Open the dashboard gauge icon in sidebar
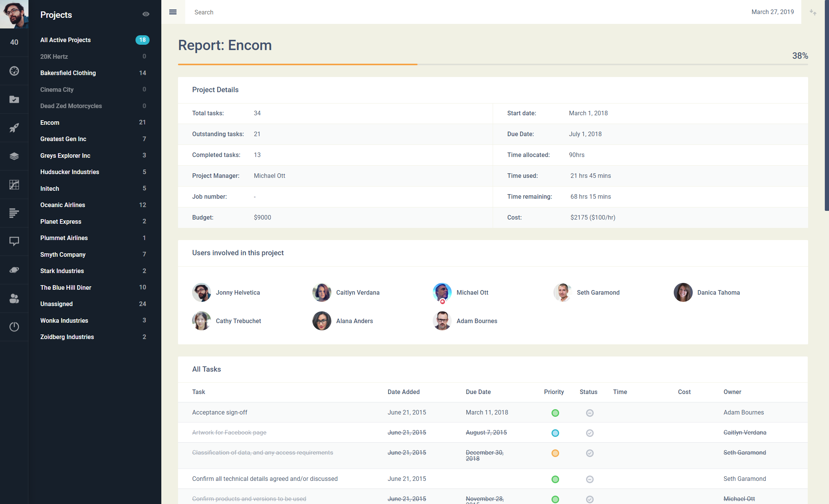This screenshot has height=504, width=829. (x=14, y=71)
